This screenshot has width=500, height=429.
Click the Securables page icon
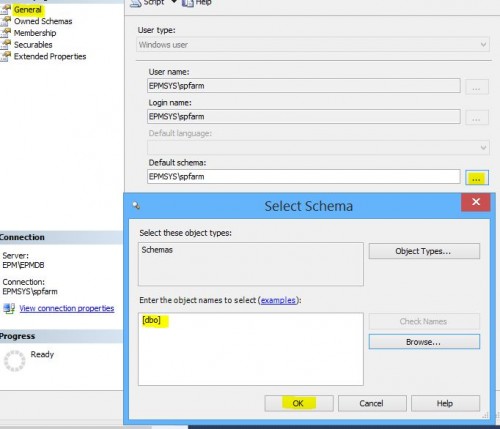click(x=5, y=44)
